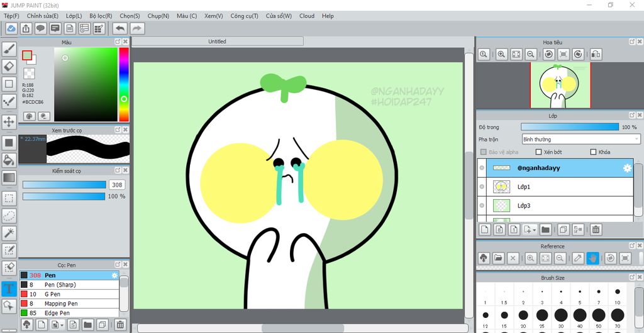Select the Magic Wand tool

[x=9, y=233]
